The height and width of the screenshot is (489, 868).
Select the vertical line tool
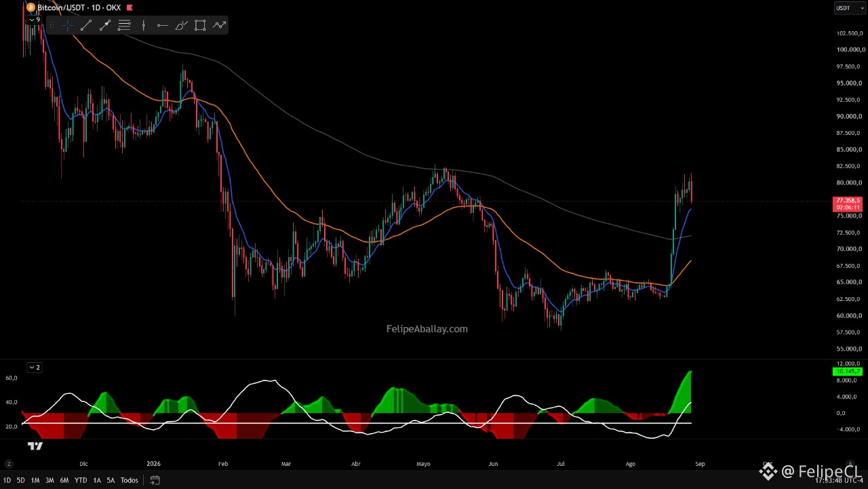click(143, 25)
